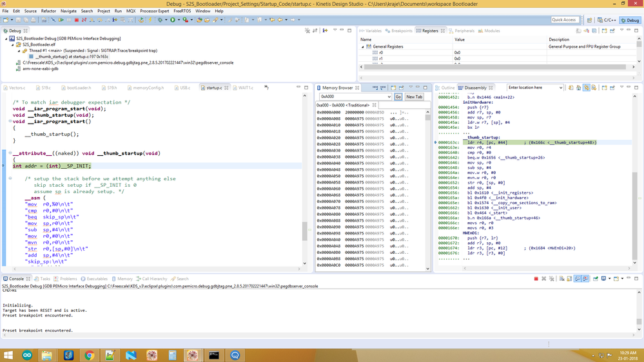Viewport: 644px width, 362px height.
Task: Collapse the General Registers group
Action: point(363,47)
